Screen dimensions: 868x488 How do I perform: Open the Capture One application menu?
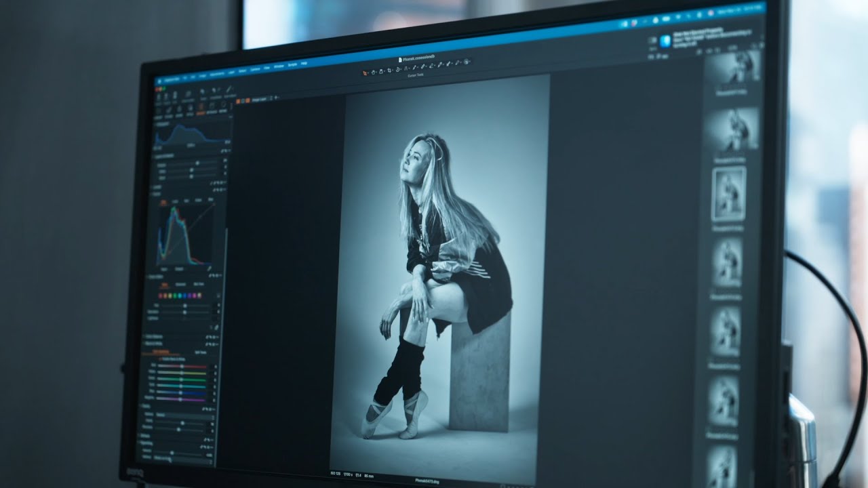171,80
